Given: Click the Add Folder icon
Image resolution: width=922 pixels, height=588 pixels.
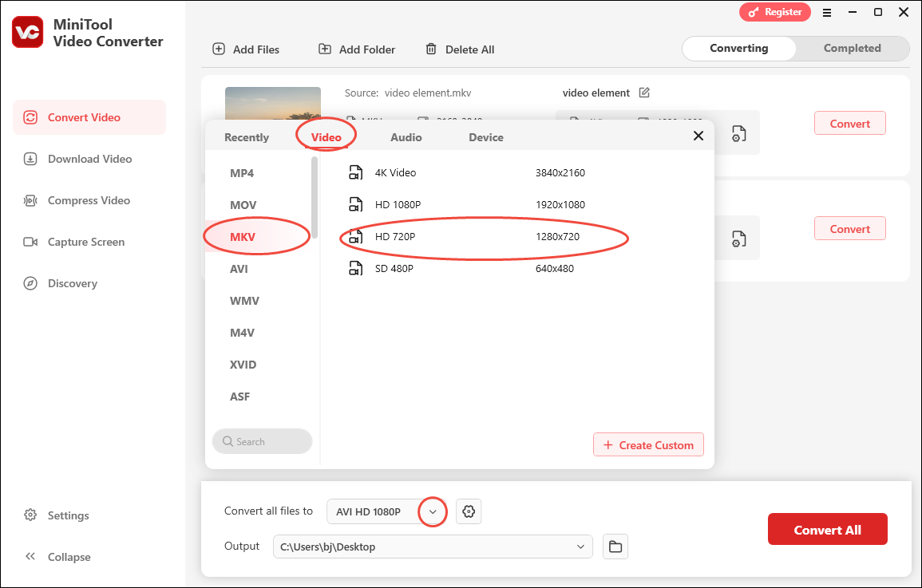Looking at the screenshot, I should 325,49.
